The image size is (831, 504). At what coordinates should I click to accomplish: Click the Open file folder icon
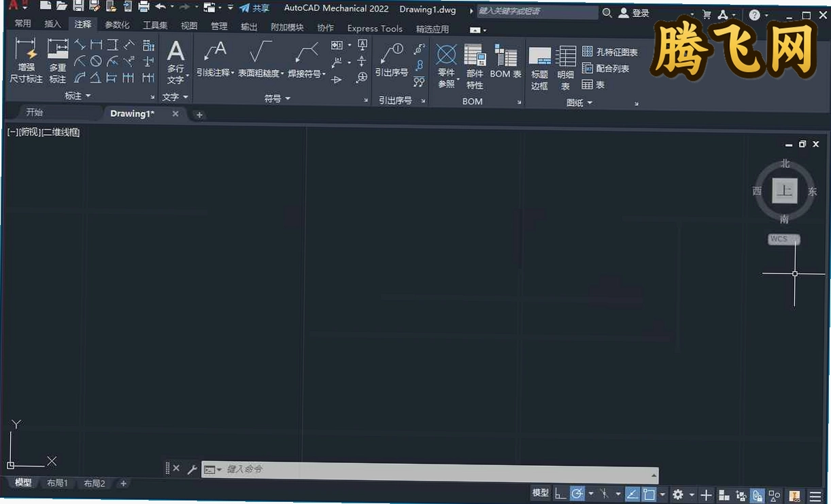[x=62, y=6]
